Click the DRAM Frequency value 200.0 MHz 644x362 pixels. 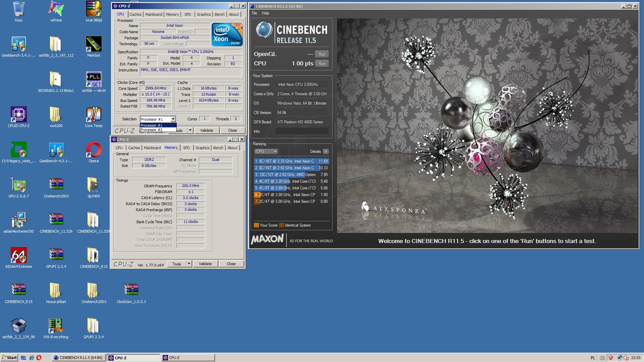pyautogui.click(x=191, y=186)
